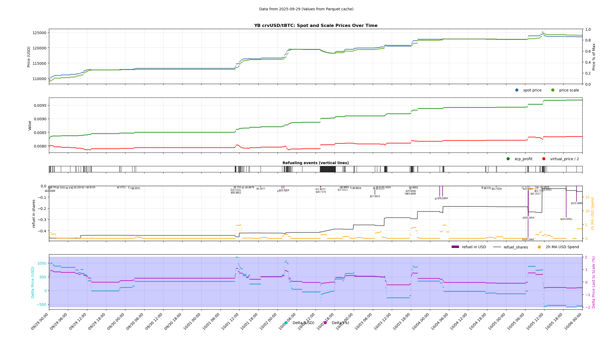Click the cyan Delta (USD) legend dot
613x364 pixels.
point(286,323)
